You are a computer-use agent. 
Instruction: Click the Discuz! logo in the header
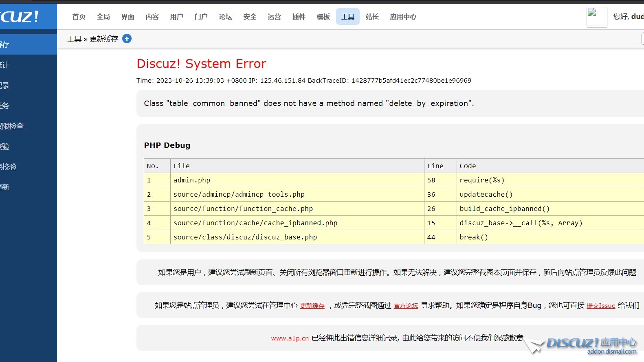(20, 17)
